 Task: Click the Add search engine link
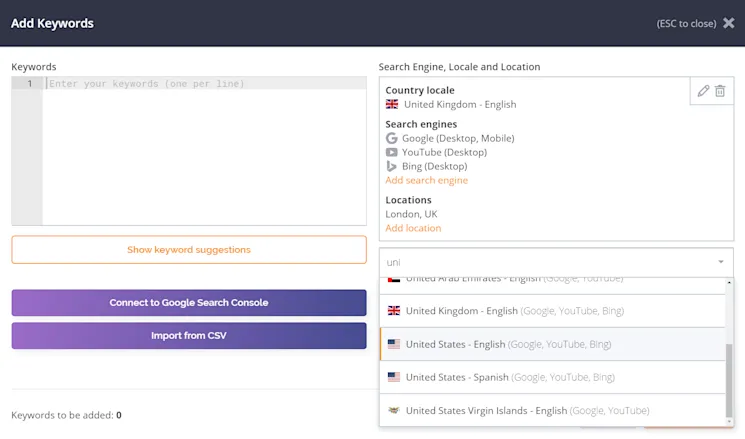point(426,180)
